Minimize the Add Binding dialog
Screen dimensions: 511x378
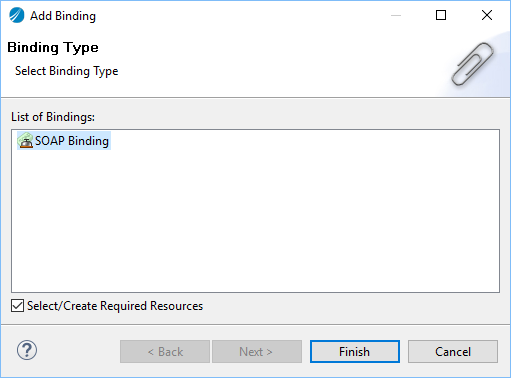coord(396,15)
